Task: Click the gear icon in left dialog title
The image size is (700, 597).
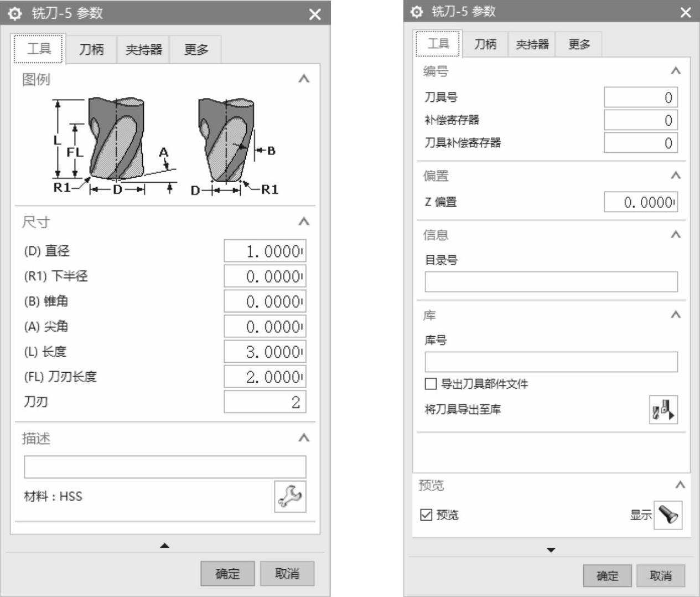Action: (15, 13)
